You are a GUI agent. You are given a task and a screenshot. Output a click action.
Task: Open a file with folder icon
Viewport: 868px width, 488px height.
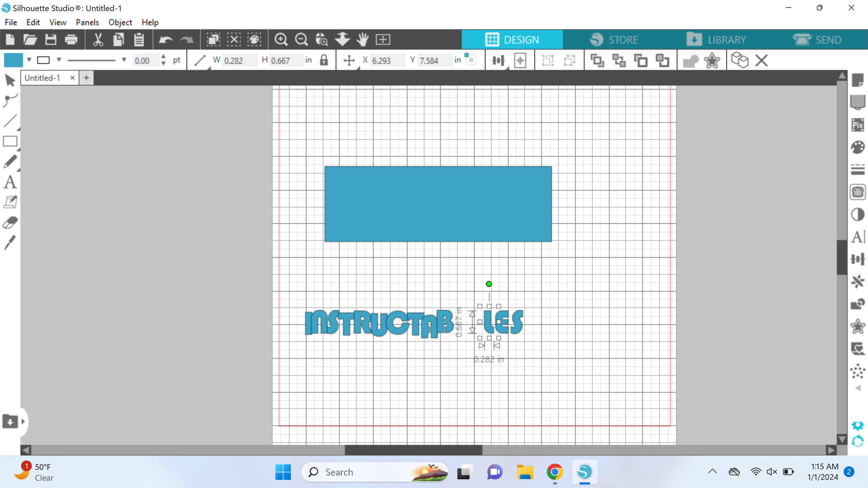pos(30,40)
